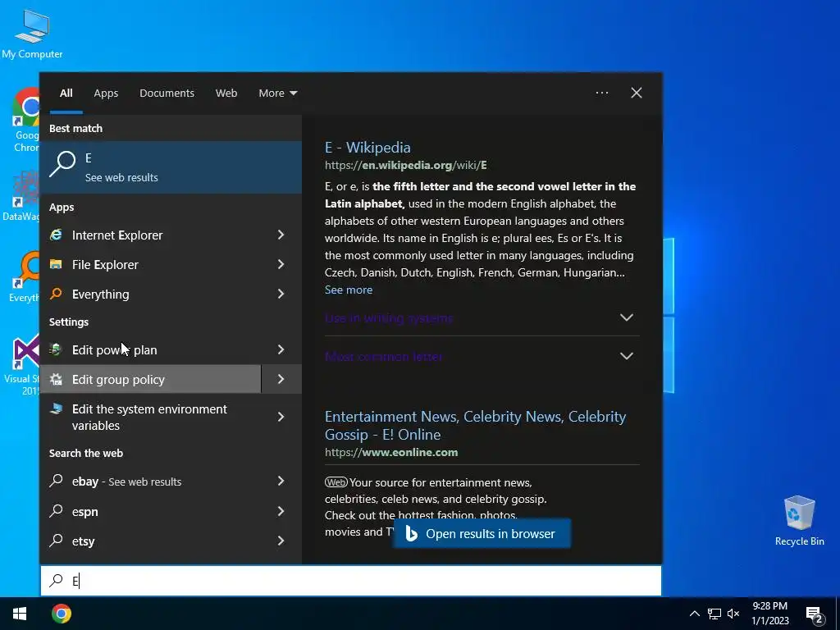Click the Windows Start button
Image resolution: width=840 pixels, height=630 pixels.
(x=20, y=614)
